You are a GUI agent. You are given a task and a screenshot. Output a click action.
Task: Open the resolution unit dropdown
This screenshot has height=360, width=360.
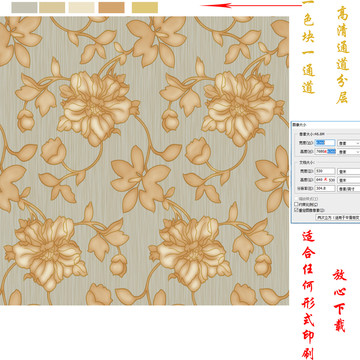coord(349,189)
